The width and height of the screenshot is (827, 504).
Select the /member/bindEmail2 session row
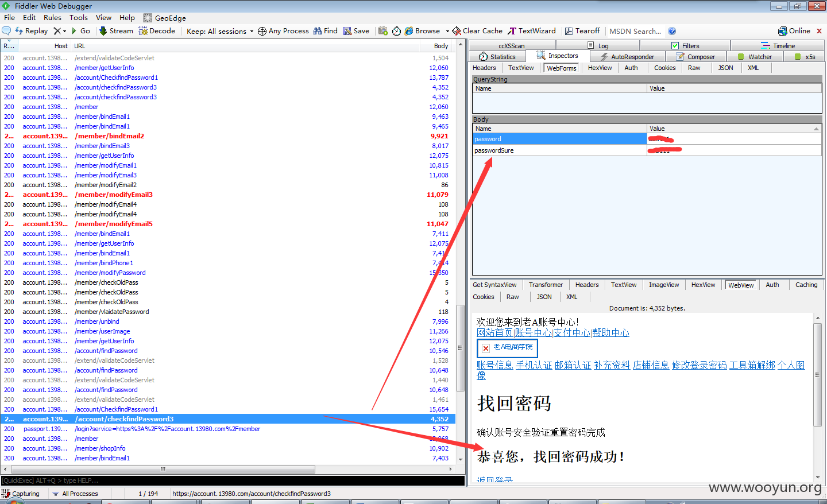(x=228, y=136)
